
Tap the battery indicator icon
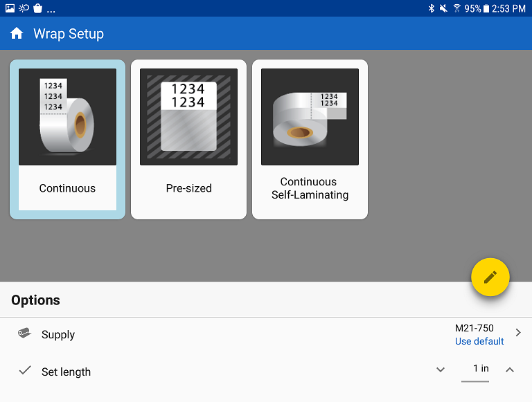coord(486,8)
